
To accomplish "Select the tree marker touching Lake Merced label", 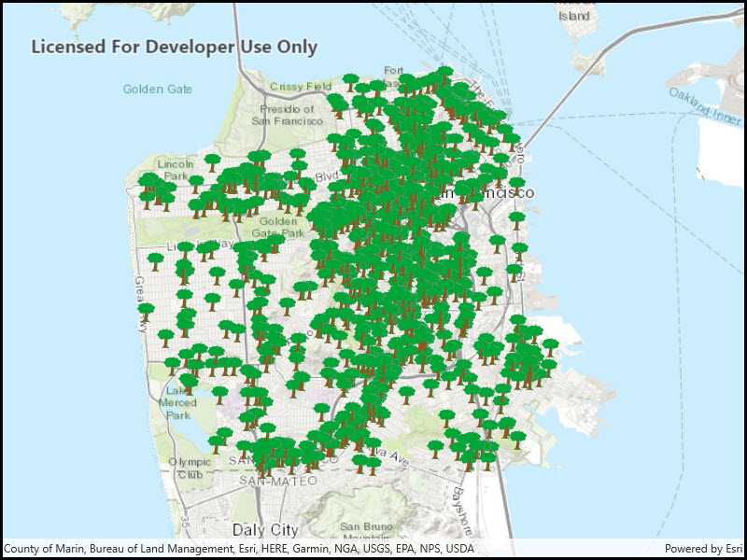I will tap(189, 385).
